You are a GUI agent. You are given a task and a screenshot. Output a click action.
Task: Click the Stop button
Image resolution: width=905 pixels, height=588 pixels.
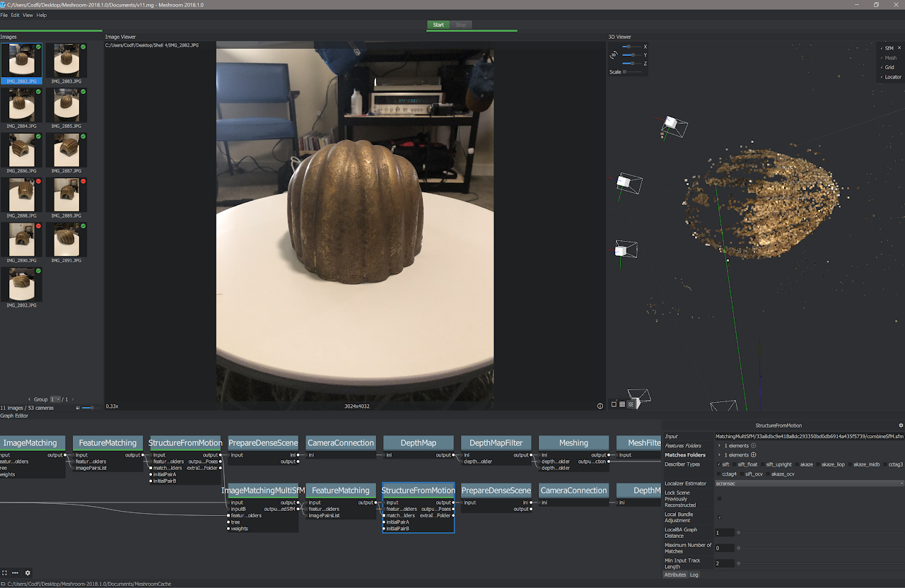click(460, 24)
